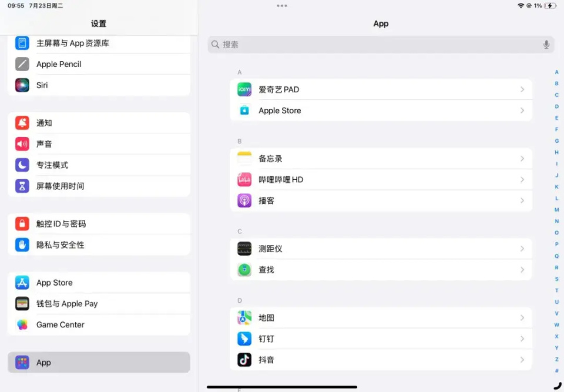Tap the 测距仪 measure icon
The image size is (564, 392).
coord(244,249)
